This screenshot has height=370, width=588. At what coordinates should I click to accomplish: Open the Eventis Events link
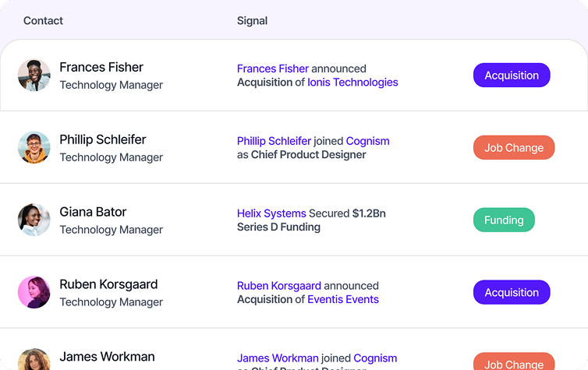click(343, 300)
